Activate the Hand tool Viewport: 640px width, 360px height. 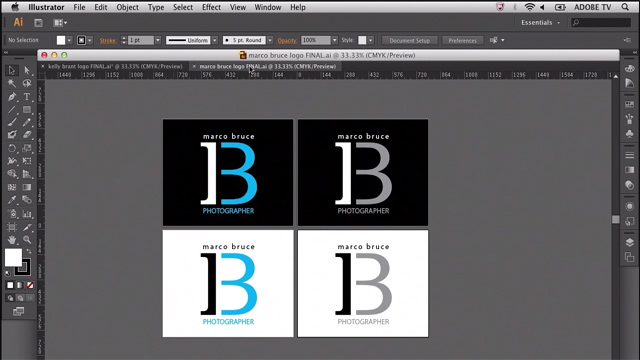point(12,240)
